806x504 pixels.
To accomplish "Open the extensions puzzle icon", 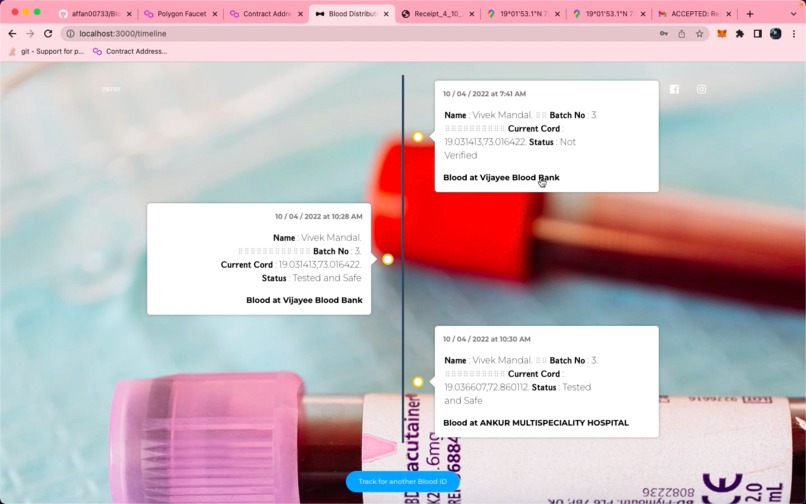I will pyautogui.click(x=740, y=33).
